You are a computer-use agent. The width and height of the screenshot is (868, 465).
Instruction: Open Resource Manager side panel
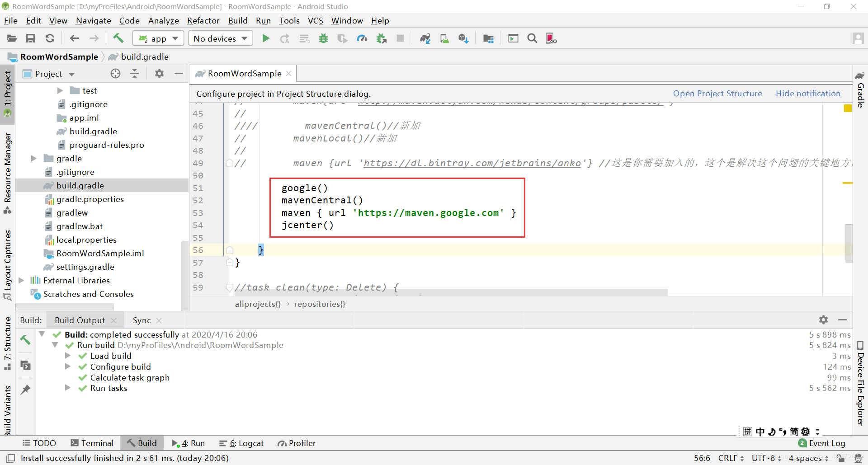8,173
